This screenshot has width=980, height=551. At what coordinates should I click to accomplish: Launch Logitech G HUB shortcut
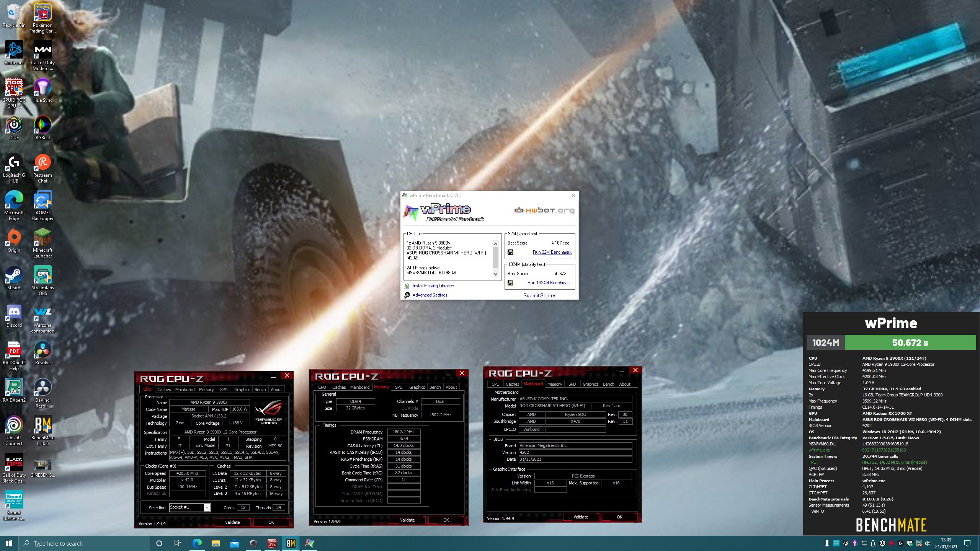[14, 168]
